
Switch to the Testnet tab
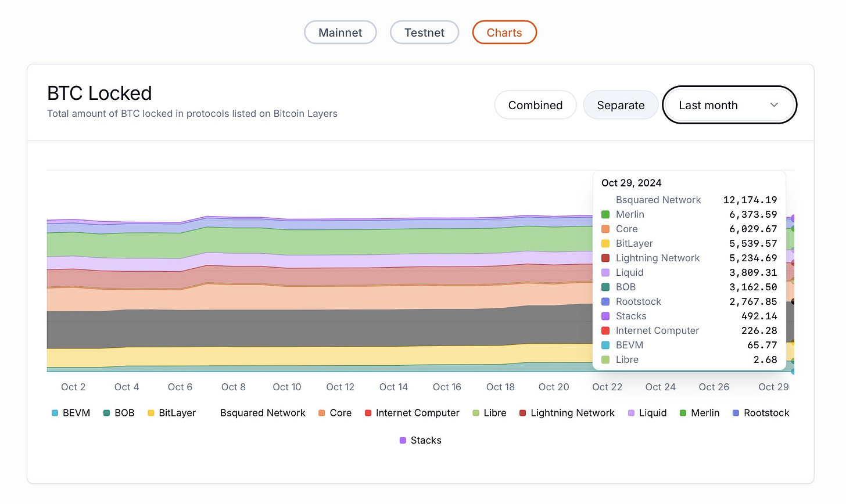point(425,33)
